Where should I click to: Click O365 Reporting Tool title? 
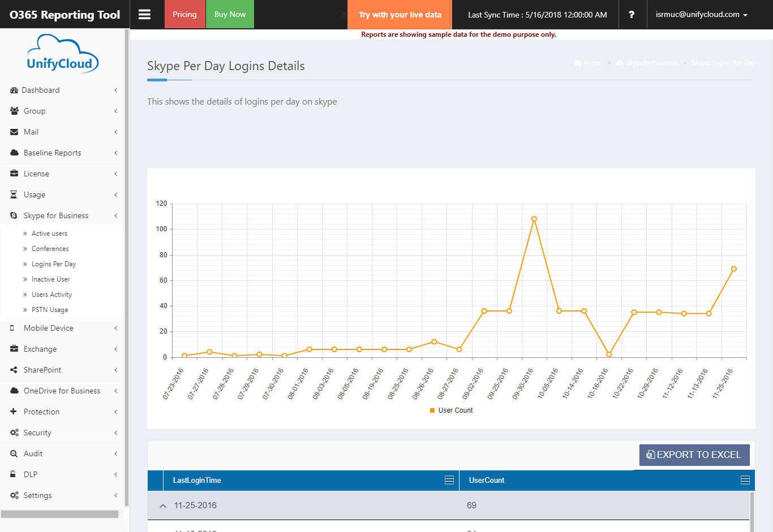click(x=65, y=15)
